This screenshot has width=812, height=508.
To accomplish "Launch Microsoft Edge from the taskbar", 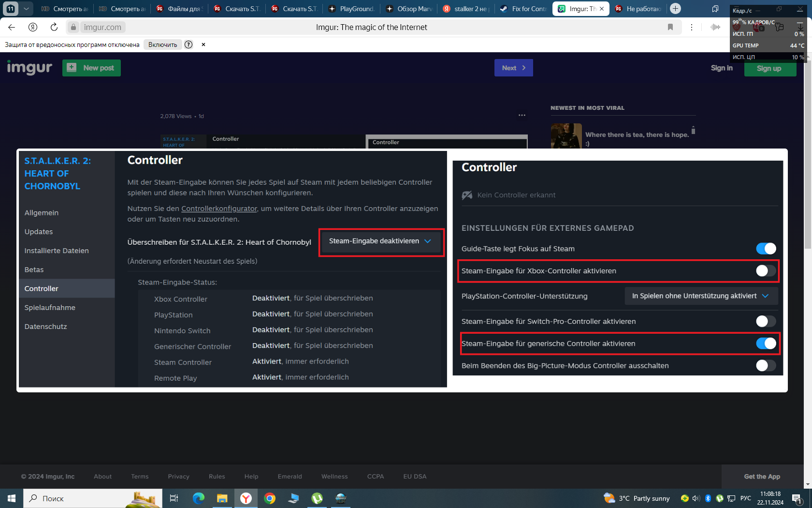I will [199, 498].
